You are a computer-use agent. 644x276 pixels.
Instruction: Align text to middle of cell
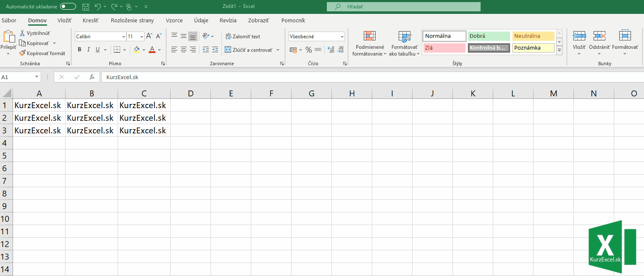click(x=184, y=36)
